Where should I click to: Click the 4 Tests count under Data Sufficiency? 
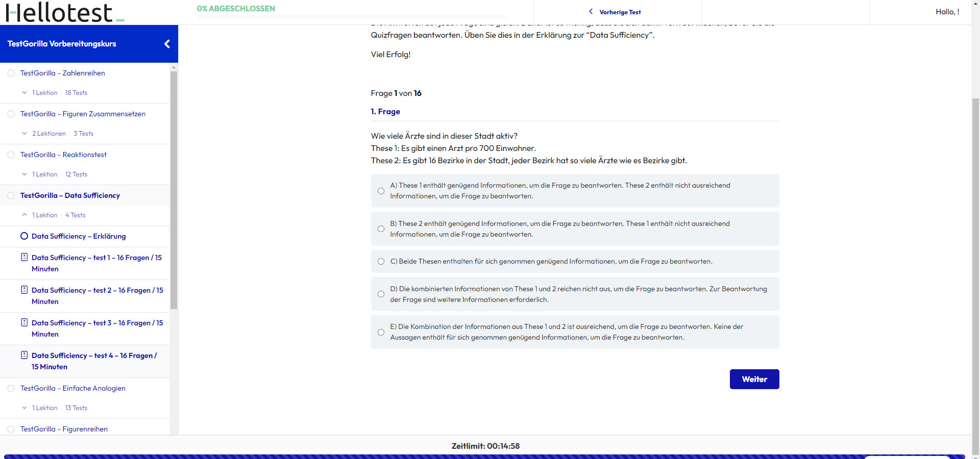click(x=75, y=215)
